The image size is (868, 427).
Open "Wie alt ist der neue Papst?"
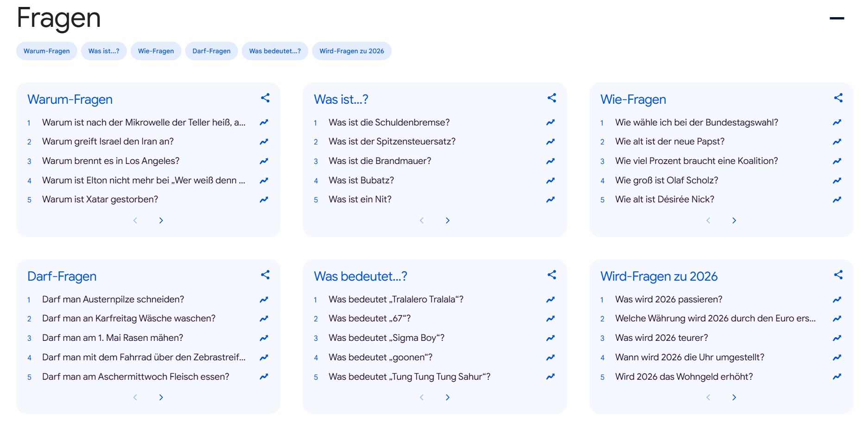pos(669,142)
